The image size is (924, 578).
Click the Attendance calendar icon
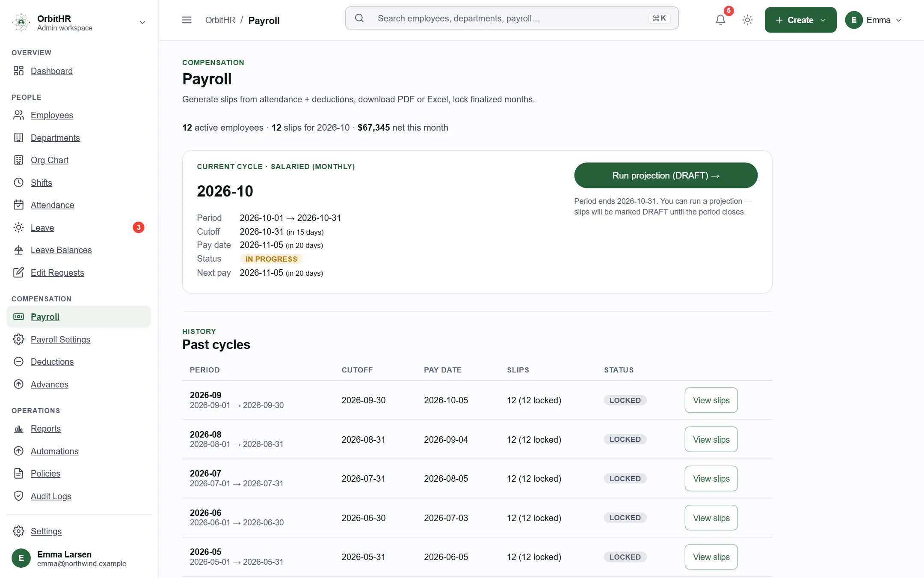18,205
